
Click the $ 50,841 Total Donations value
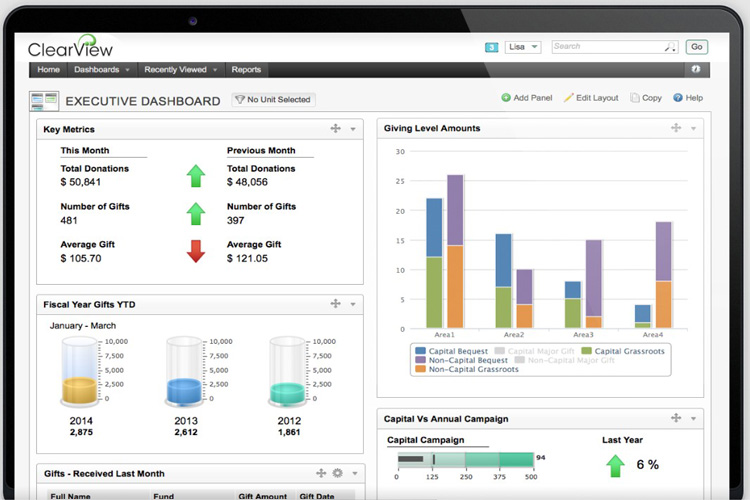(x=80, y=182)
